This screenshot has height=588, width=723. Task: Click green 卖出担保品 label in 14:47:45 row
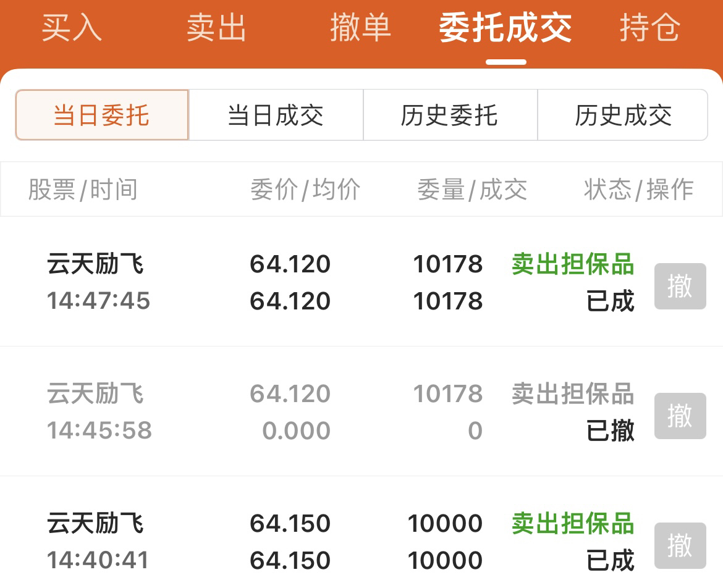(573, 264)
